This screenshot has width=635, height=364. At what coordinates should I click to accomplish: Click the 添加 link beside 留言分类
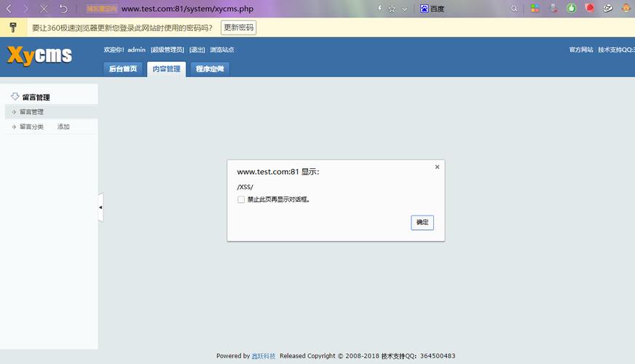click(63, 127)
